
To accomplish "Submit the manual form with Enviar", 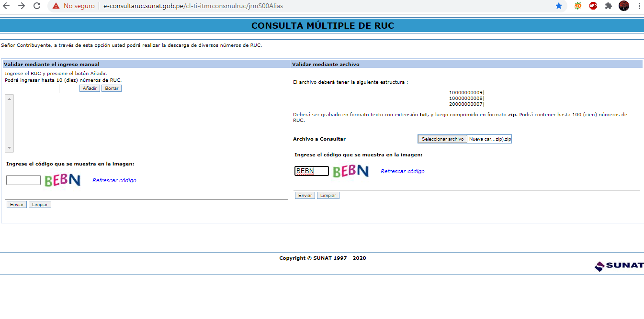I will click(17, 205).
